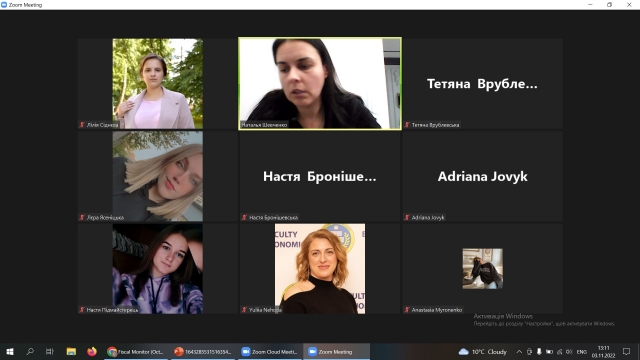Open Task View on the taskbar
Screen dimensions: 640x360
coord(50,351)
